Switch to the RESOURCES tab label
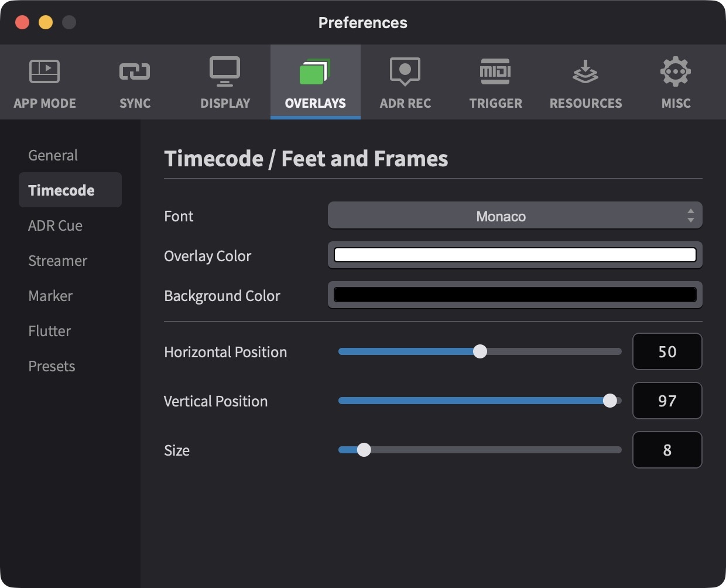The width and height of the screenshot is (726, 588). [x=585, y=103]
